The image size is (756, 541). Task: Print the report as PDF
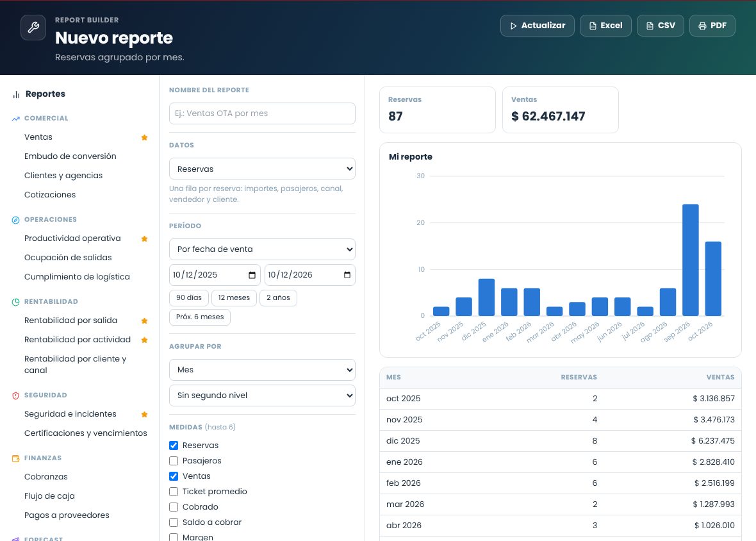tap(712, 26)
